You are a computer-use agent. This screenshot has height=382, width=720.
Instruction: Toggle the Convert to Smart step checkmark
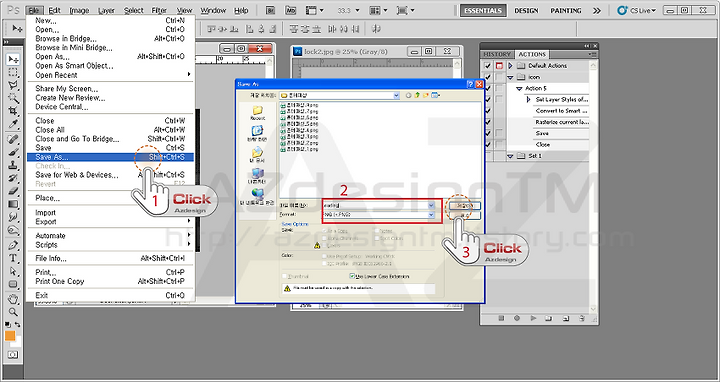click(x=488, y=111)
